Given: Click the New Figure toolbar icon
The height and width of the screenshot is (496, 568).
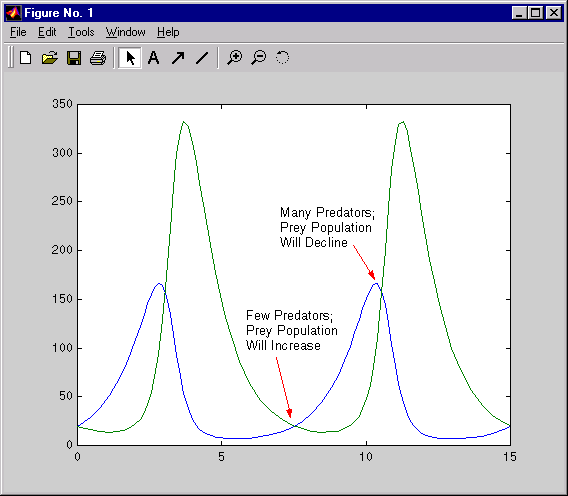Looking at the screenshot, I should coord(25,58).
